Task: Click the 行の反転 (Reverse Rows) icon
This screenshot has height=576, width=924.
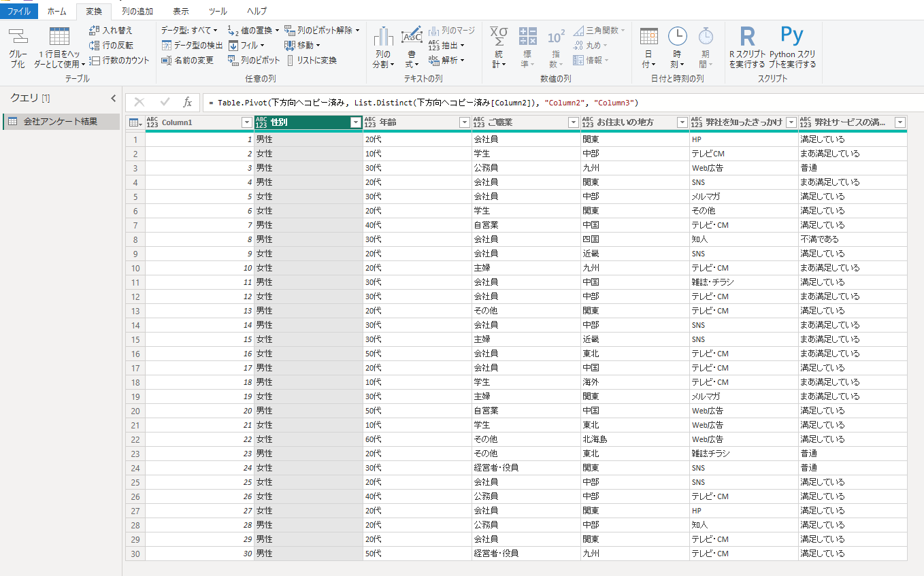Action: [94, 46]
